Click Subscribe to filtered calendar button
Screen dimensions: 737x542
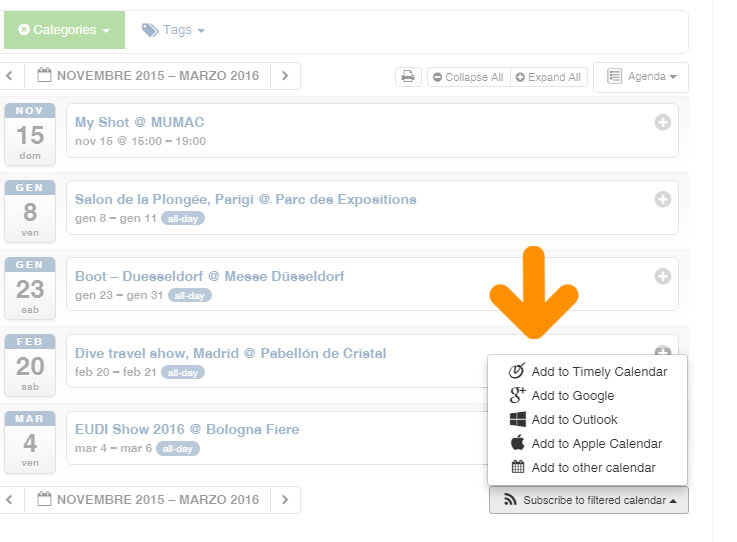pyautogui.click(x=588, y=500)
